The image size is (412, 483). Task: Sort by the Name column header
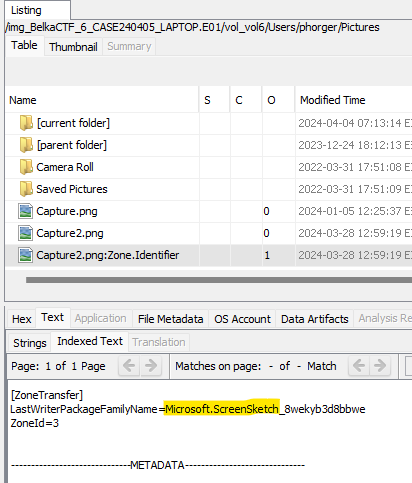pyautogui.click(x=102, y=100)
